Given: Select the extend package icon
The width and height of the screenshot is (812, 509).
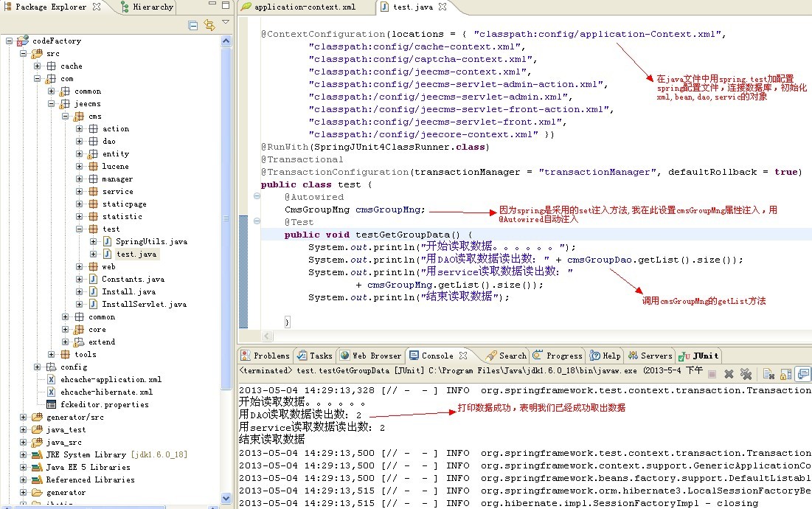Looking at the screenshot, I should tap(79, 342).
